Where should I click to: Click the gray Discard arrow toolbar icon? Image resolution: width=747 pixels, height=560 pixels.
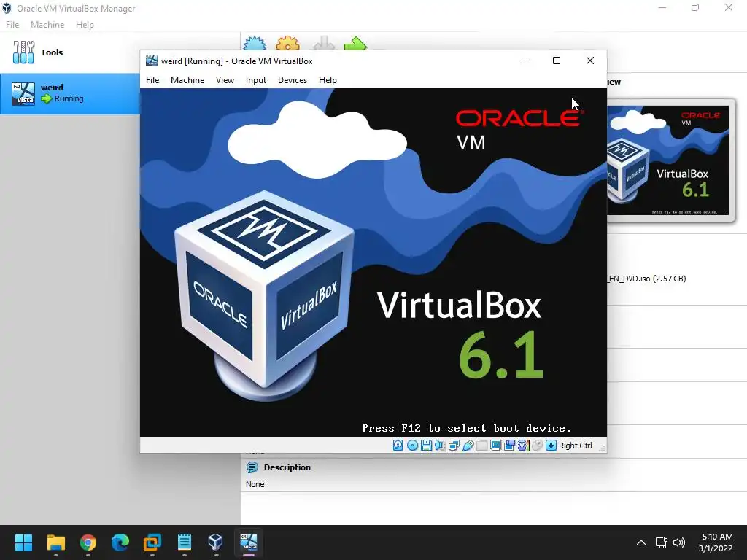(x=324, y=44)
